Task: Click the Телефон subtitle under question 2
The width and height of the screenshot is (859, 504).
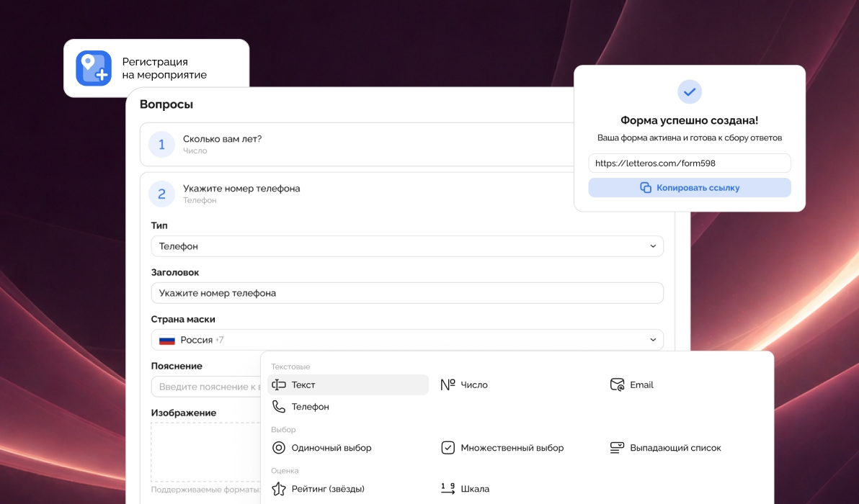Action: click(200, 200)
